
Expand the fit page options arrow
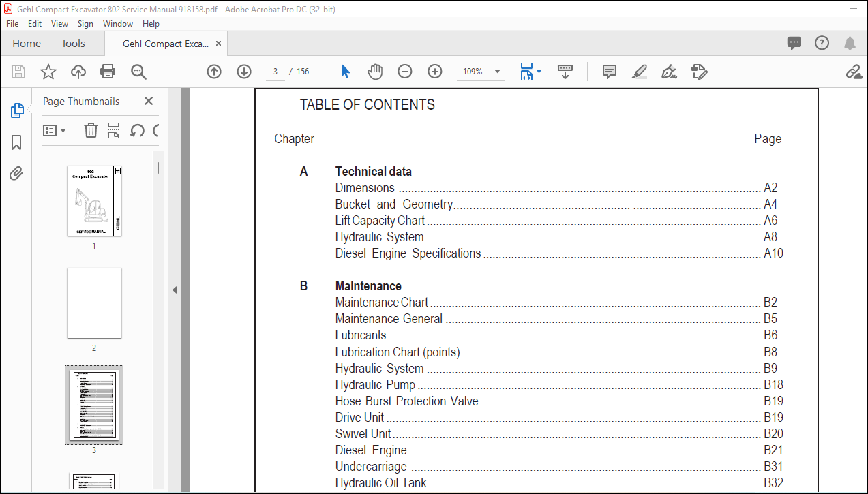(539, 72)
